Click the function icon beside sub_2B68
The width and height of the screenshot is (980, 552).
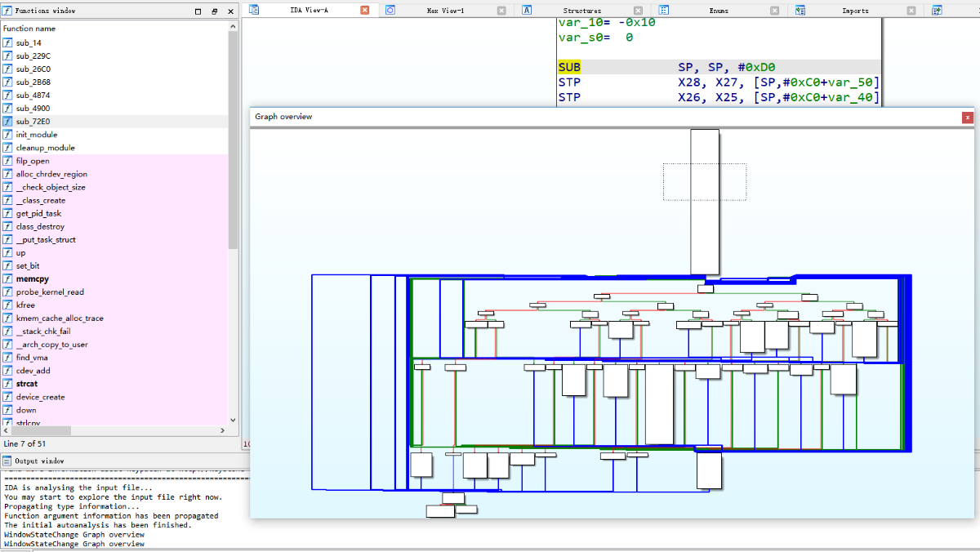coord(7,82)
